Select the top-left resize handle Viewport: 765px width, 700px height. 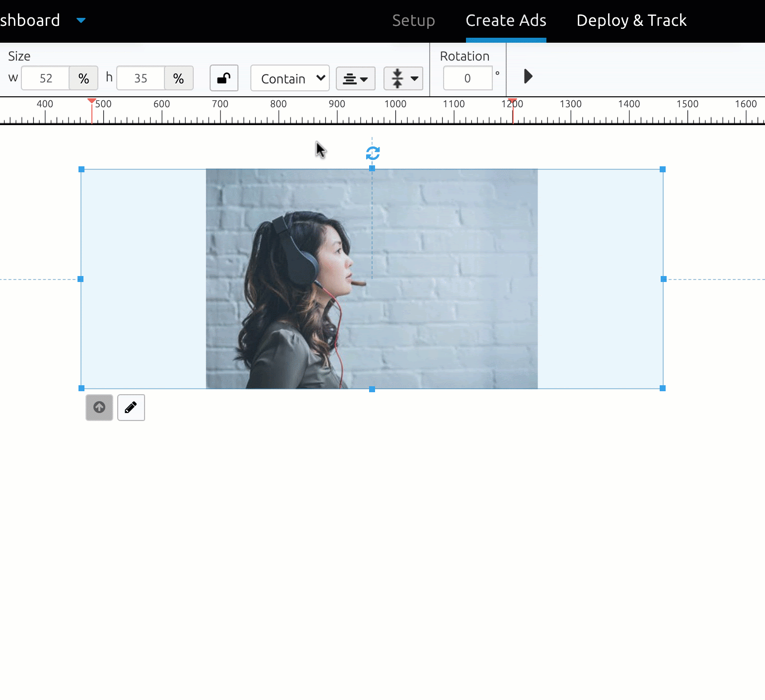tap(81, 169)
